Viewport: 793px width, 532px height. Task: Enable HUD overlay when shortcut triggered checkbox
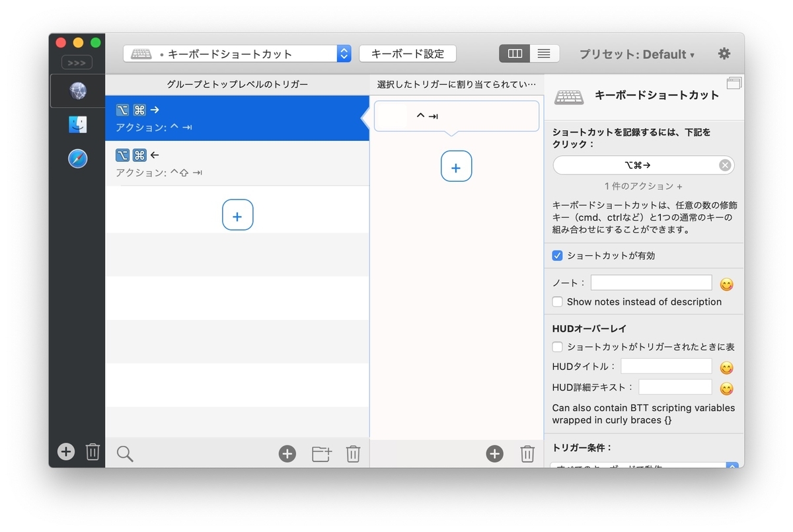click(558, 346)
